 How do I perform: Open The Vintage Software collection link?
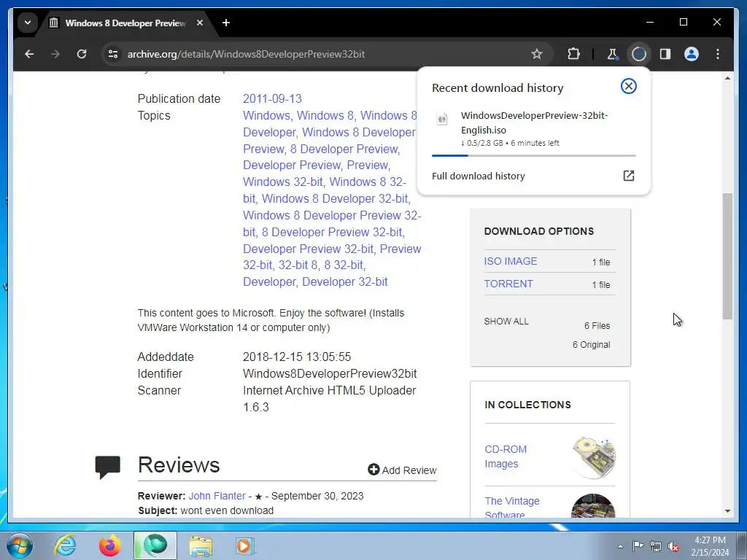point(512,507)
